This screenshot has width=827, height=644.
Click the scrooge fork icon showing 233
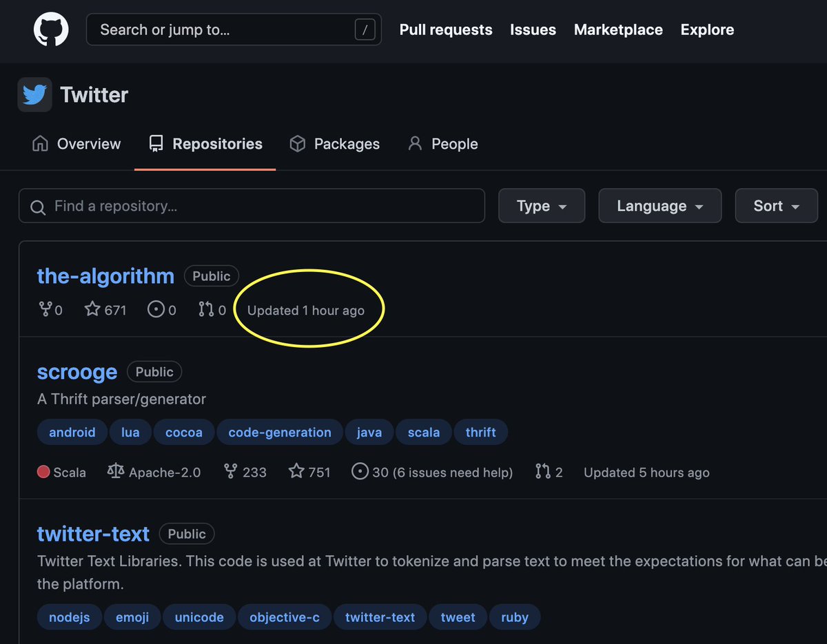coord(231,472)
